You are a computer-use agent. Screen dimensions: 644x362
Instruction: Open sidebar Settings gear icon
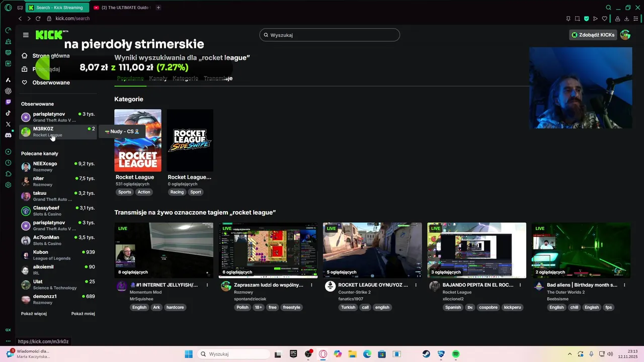[x=8, y=185]
